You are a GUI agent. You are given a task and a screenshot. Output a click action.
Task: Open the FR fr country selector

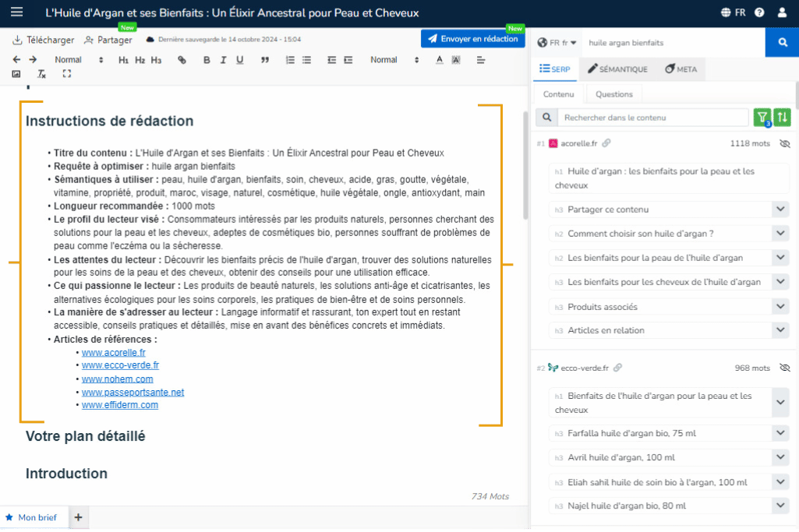point(557,43)
